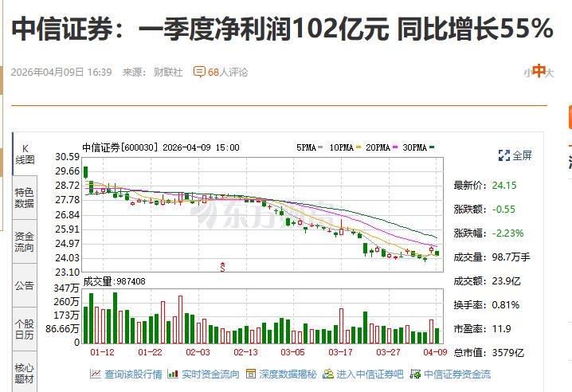Viewport: 572px width, 392px height.
Task: Switch to the 特色数据 tab
Action: pyautogui.click(x=25, y=198)
